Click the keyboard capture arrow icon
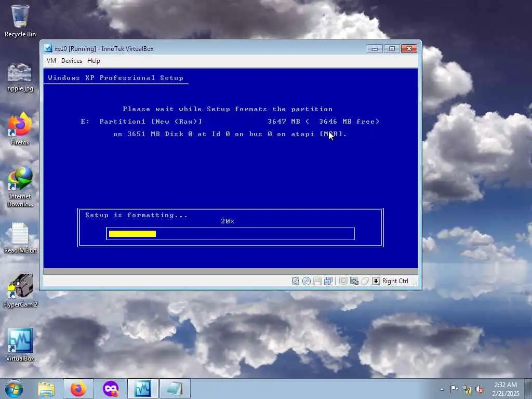 376,281
